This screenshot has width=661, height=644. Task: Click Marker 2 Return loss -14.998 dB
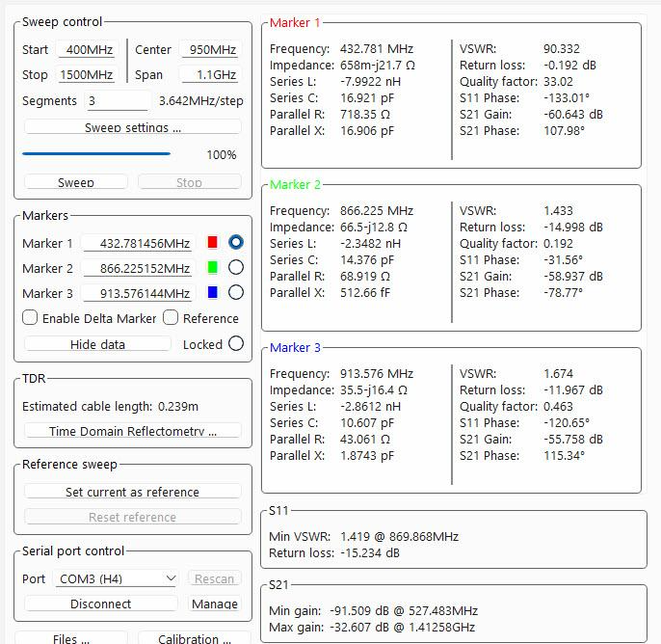tap(573, 228)
